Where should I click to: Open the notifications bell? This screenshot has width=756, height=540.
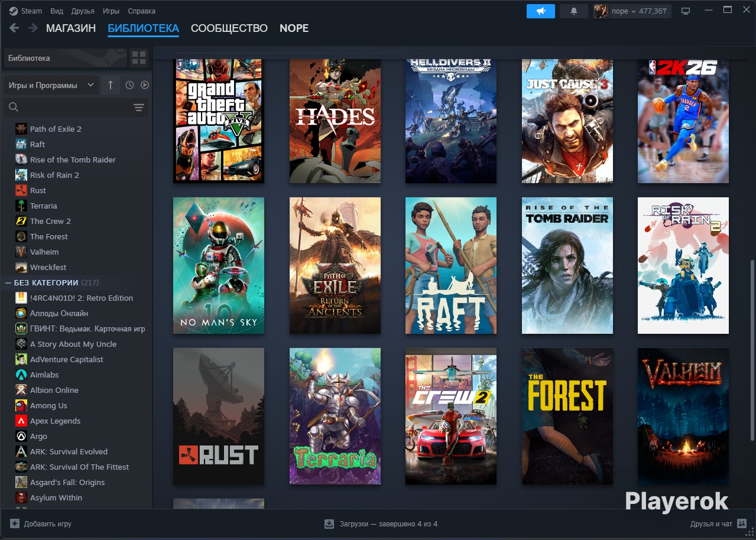point(573,11)
